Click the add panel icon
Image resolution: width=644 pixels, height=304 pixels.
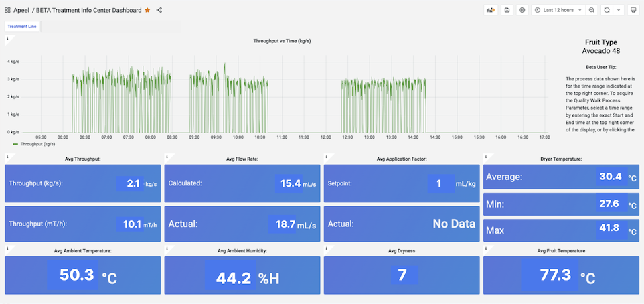tap(491, 10)
